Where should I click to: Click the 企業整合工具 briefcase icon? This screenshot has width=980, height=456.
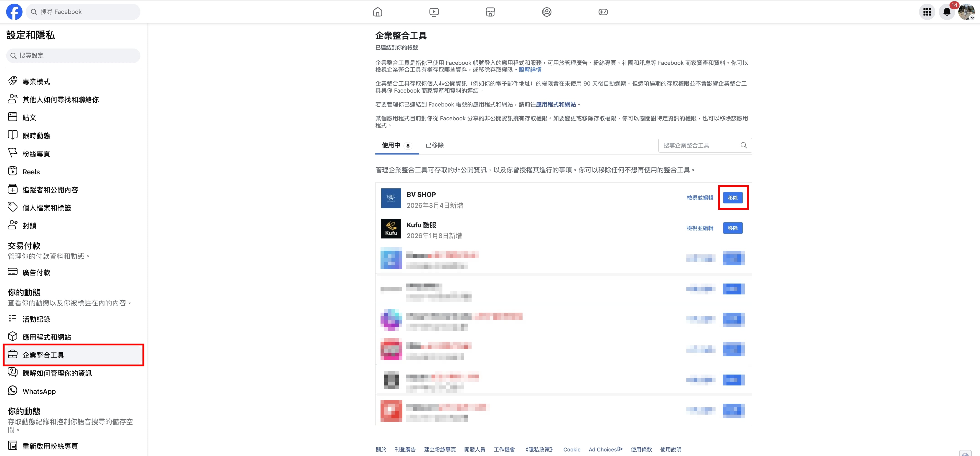click(13, 354)
